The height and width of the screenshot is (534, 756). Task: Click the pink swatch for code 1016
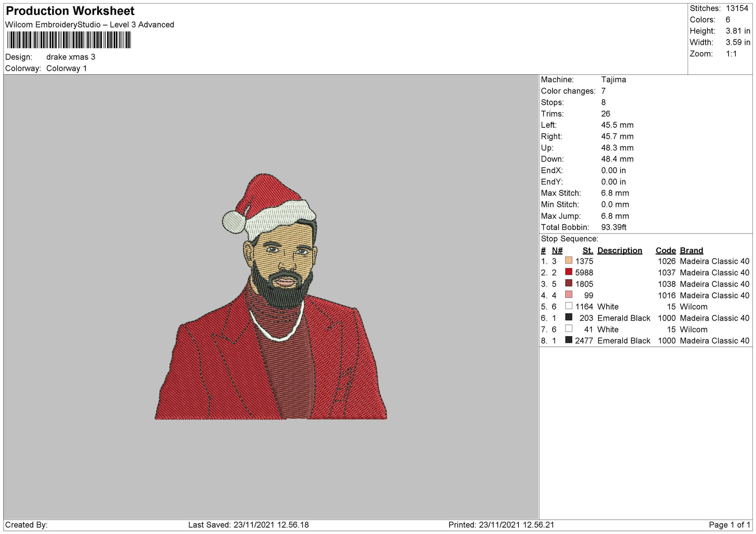pyautogui.click(x=569, y=295)
